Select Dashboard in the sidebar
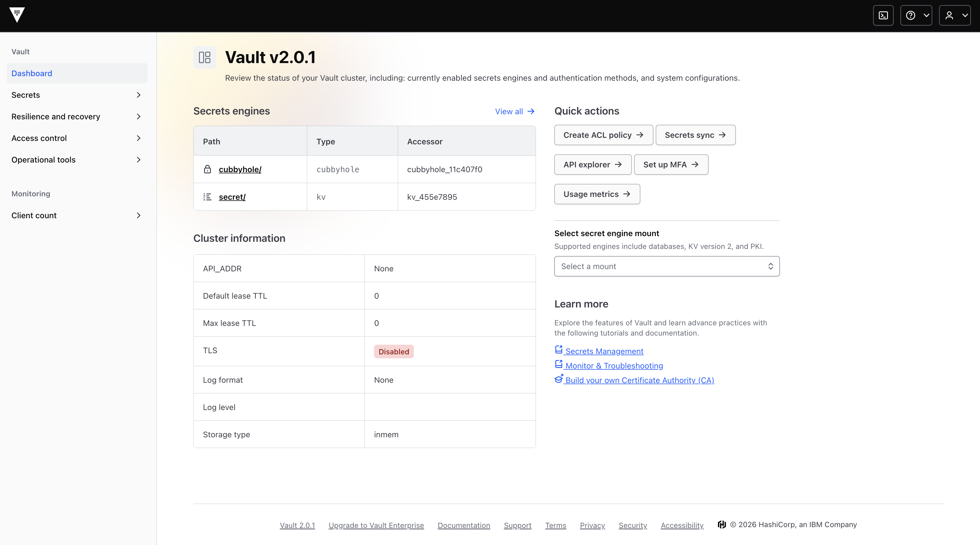Screen dimensions: 980x545 pos(77,73)
